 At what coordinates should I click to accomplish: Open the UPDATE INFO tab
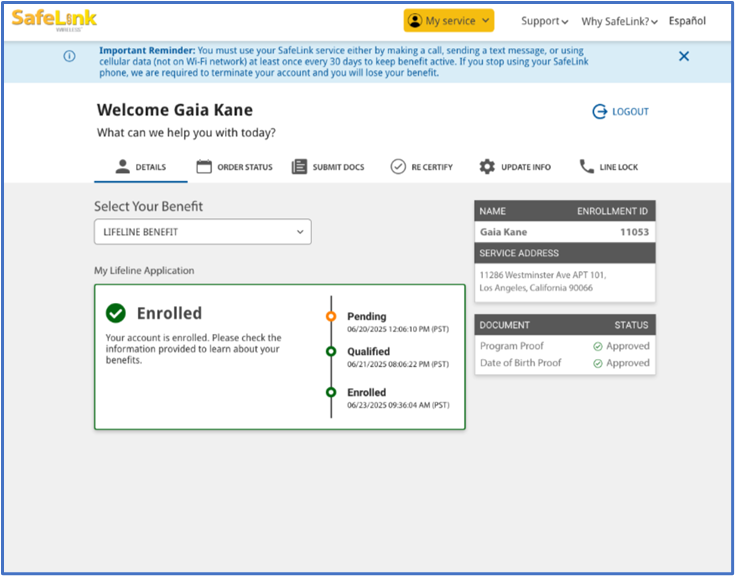(515, 167)
